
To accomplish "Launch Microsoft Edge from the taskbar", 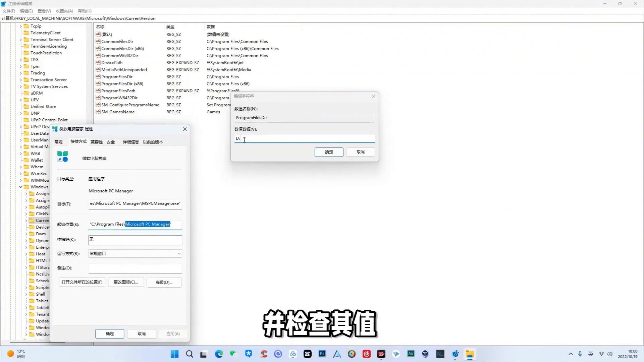I will point(219,354).
